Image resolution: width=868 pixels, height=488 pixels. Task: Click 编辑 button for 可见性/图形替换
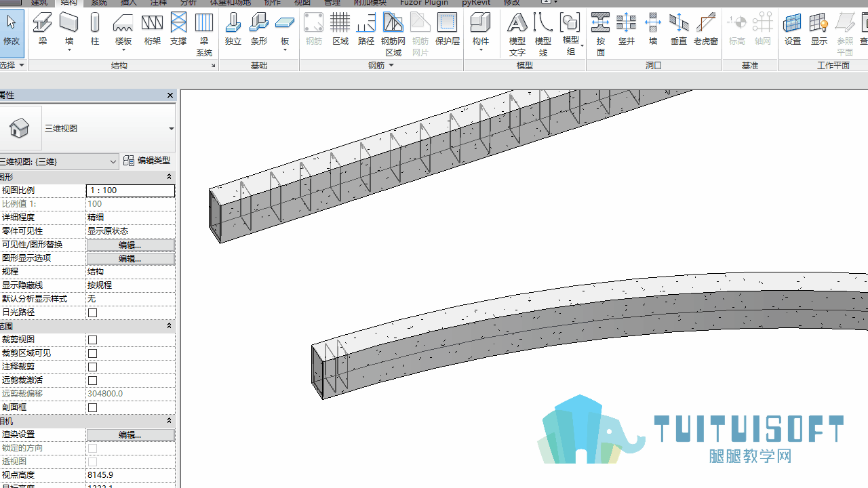tap(130, 245)
